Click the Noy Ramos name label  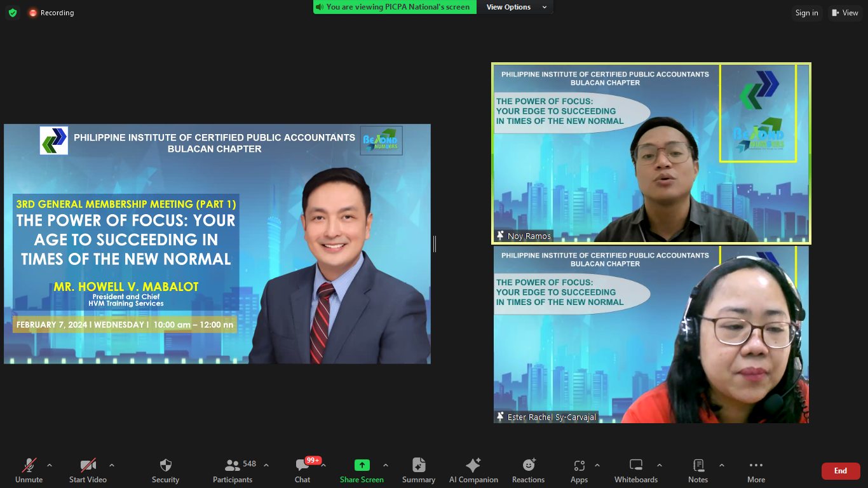pyautogui.click(x=529, y=236)
